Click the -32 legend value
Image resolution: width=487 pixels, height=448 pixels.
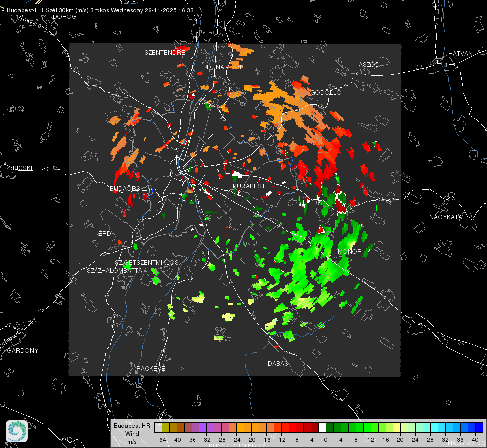tap(206, 440)
